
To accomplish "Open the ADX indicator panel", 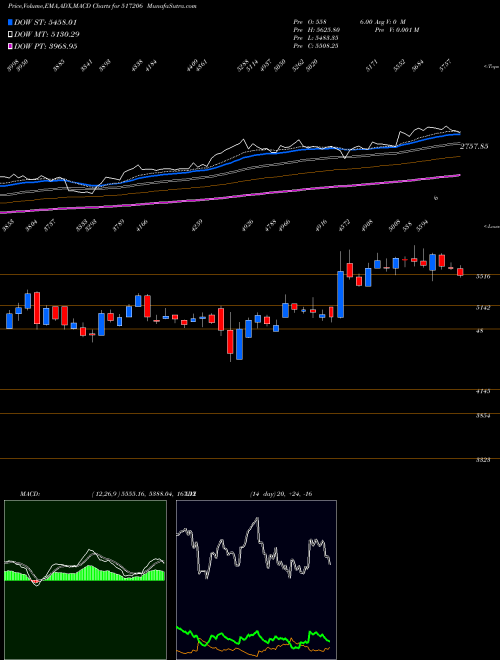I will [256, 580].
